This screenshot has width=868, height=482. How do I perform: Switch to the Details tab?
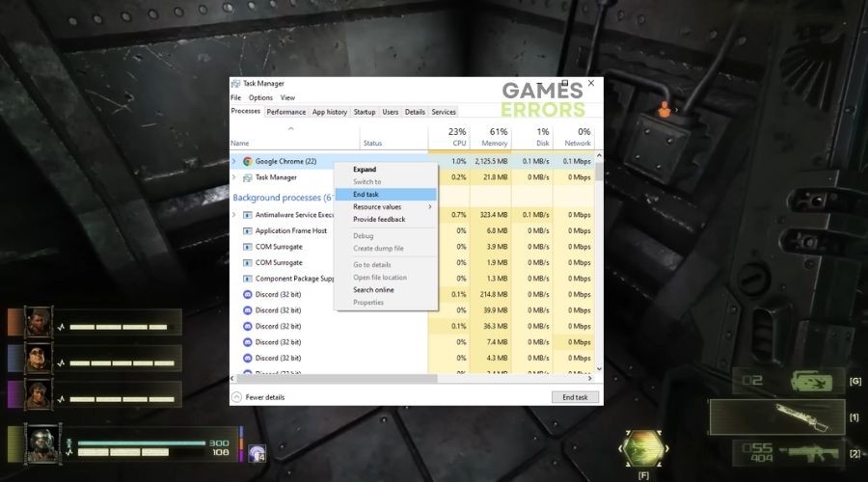(x=415, y=112)
